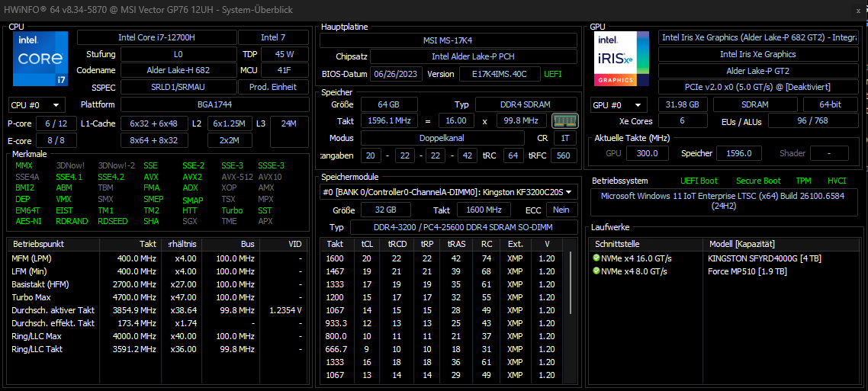Click the module size value 32 GB
This screenshot has height=391, width=868.
click(386, 210)
